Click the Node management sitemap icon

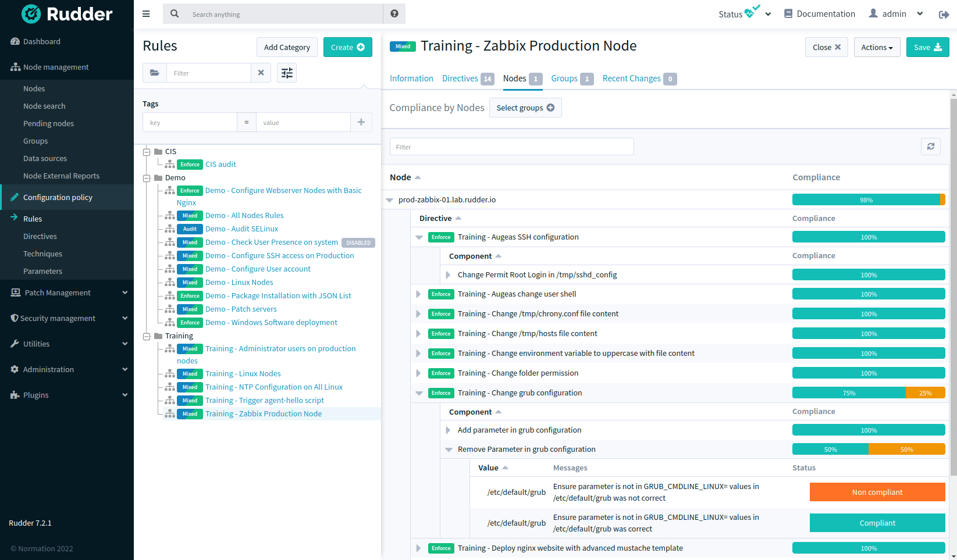pyautogui.click(x=15, y=67)
